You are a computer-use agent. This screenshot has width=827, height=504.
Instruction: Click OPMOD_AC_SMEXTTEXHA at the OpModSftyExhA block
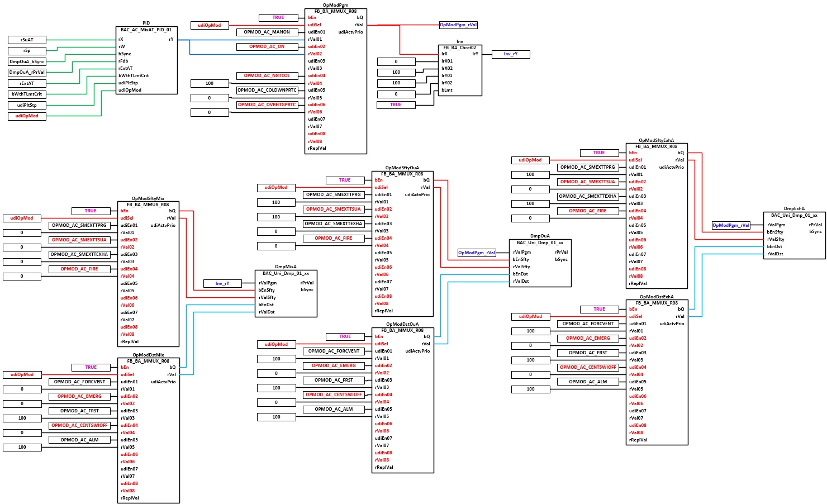pyautogui.click(x=588, y=197)
